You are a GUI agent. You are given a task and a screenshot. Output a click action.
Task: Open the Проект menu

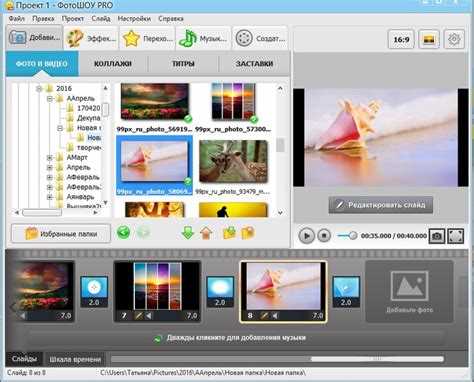tap(73, 19)
